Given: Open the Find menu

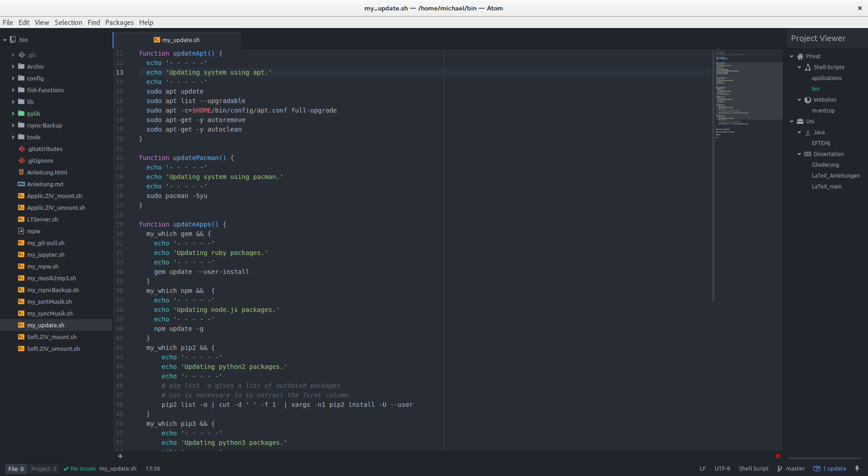Looking at the screenshot, I should pyautogui.click(x=94, y=23).
